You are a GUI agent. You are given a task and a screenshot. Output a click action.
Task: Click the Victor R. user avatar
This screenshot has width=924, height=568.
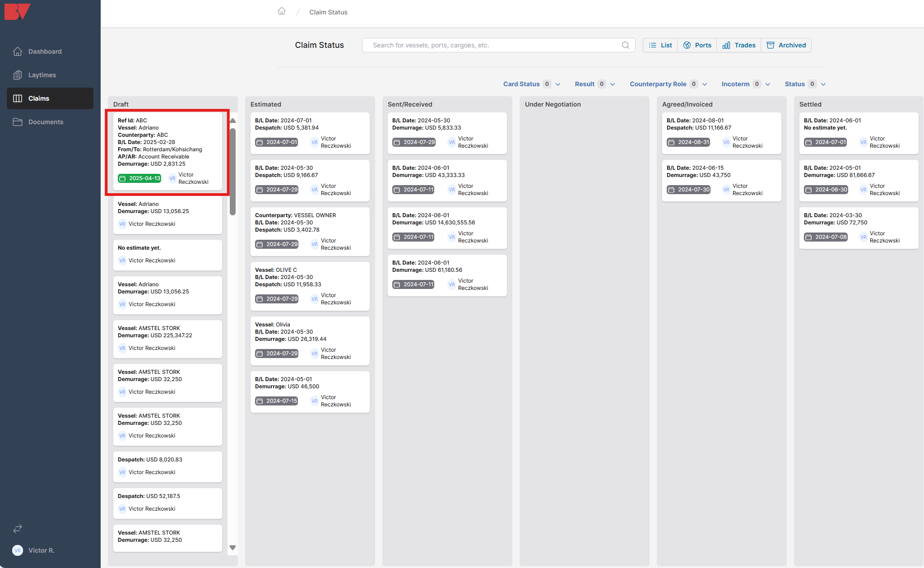point(18,550)
